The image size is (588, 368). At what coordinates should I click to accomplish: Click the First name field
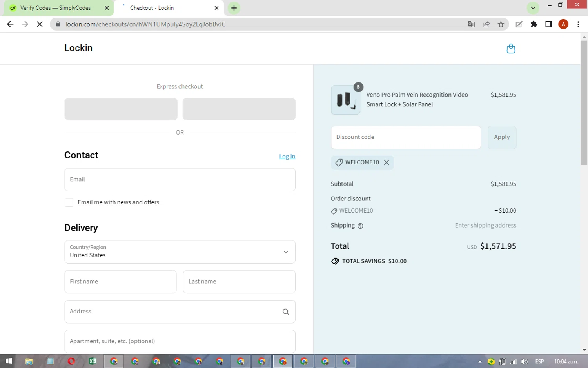point(120,282)
